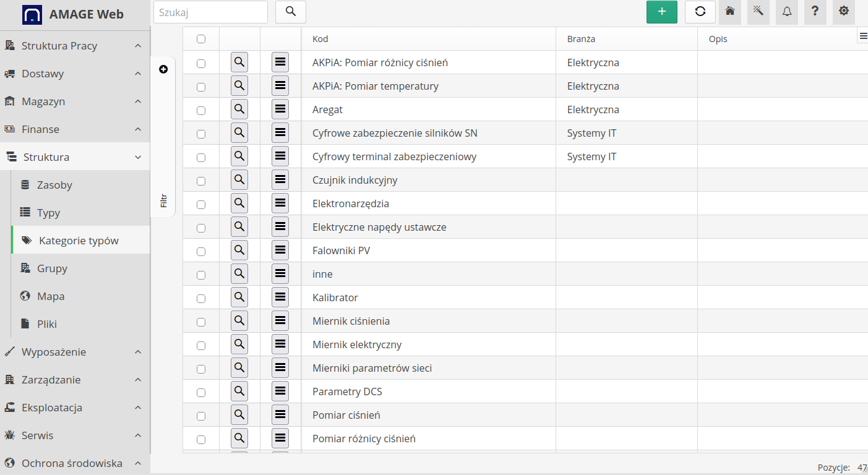View details of Falowniki PV
This screenshot has height=475, width=868.
point(239,250)
